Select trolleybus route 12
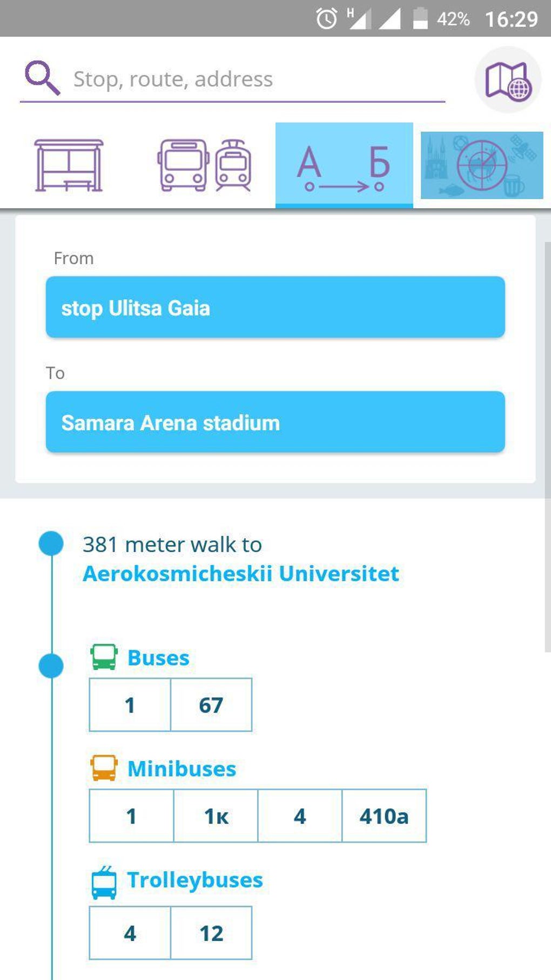The image size is (551, 980). (x=211, y=934)
